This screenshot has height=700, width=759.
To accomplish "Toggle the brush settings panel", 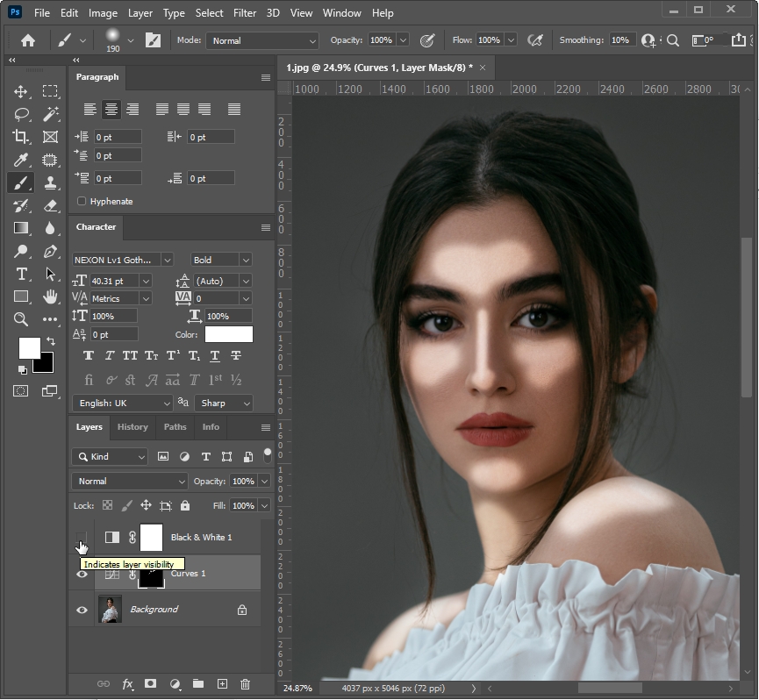I will tap(153, 40).
